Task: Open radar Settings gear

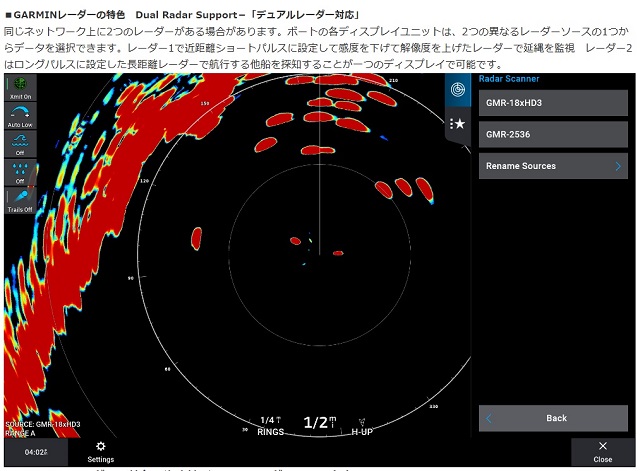Action: pos(100,452)
